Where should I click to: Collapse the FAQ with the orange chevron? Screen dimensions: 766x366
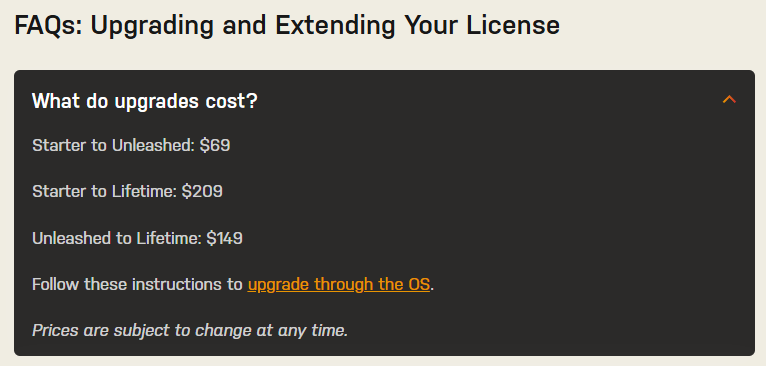729,100
